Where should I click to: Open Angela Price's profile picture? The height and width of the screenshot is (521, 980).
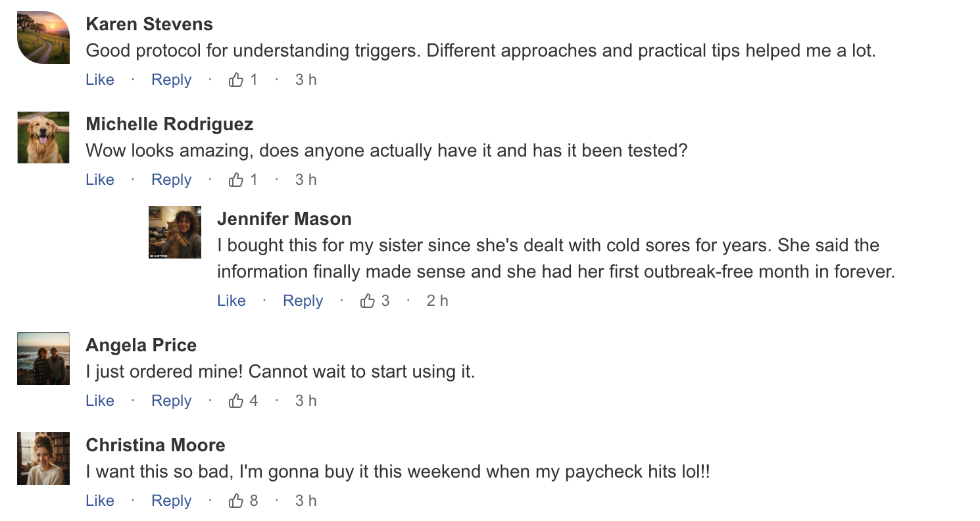43,359
